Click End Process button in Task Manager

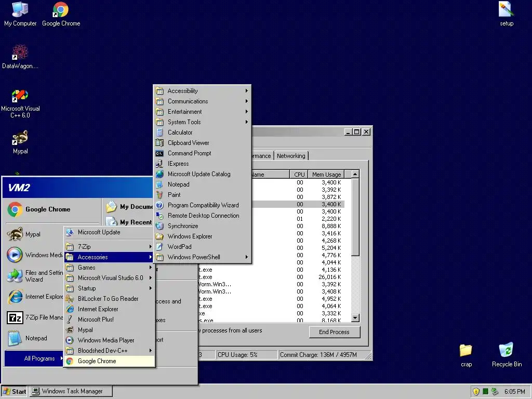tap(334, 332)
